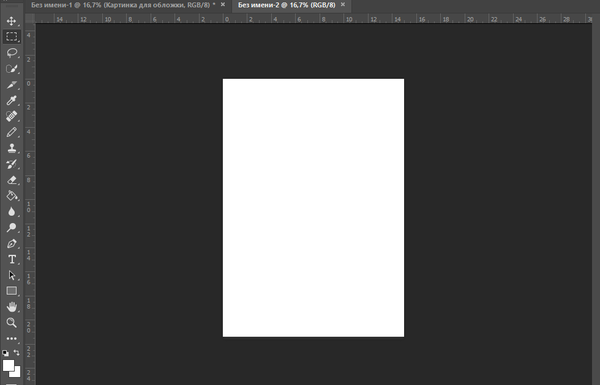This screenshot has height=385, width=600.
Task: Select the Paint Bucket tool
Action: click(11, 196)
